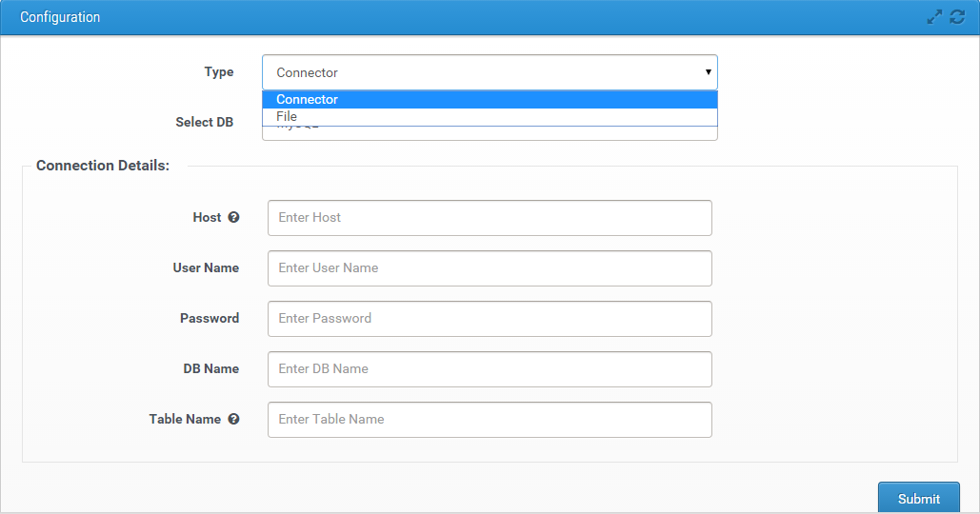This screenshot has width=980, height=514.
Task: Focus the Enter User Name field
Action: point(490,268)
